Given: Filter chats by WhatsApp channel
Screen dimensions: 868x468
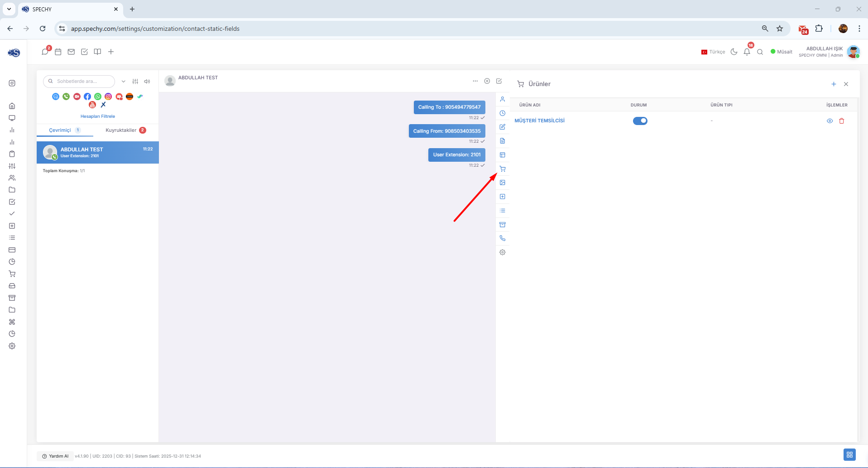Looking at the screenshot, I should pyautogui.click(x=98, y=96).
